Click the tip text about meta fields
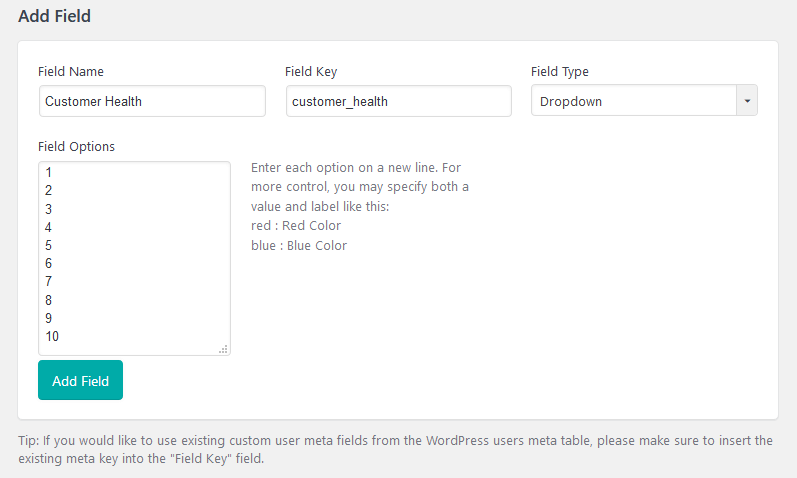 395,450
